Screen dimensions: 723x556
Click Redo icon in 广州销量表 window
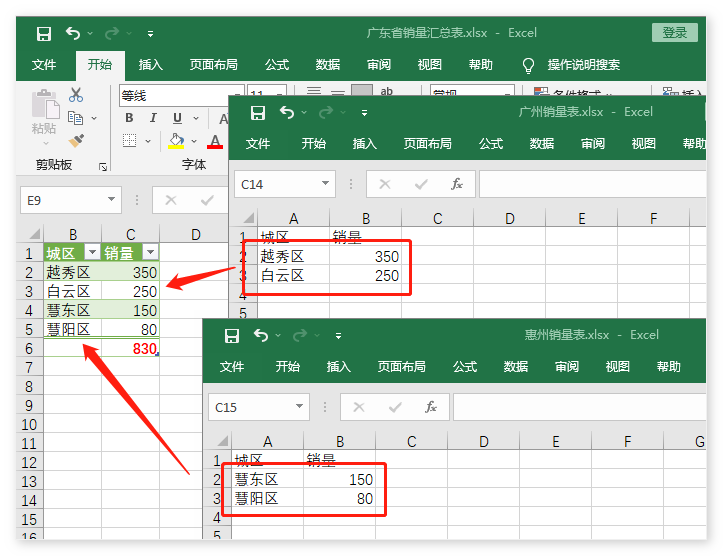pos(326,112)
